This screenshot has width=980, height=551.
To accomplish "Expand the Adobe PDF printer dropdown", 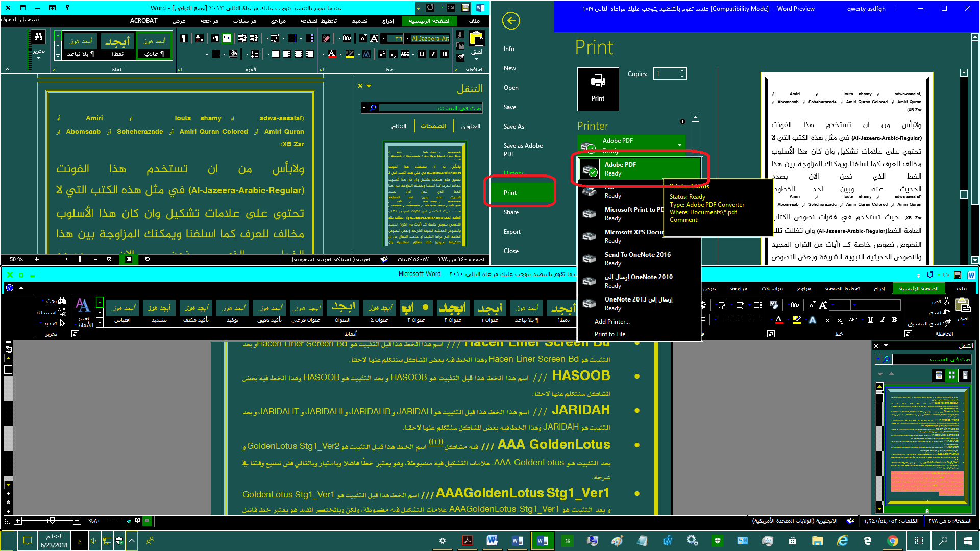I will 679,145.
